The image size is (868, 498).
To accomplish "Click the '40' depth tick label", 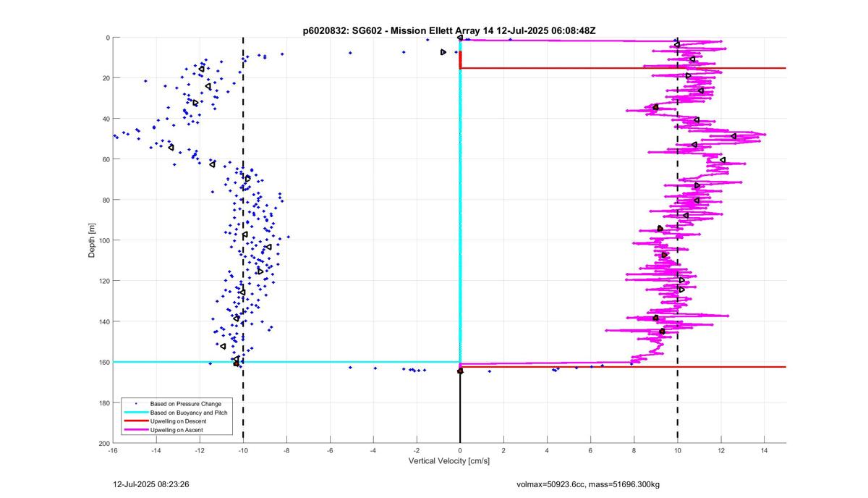I will pos(105,119).
